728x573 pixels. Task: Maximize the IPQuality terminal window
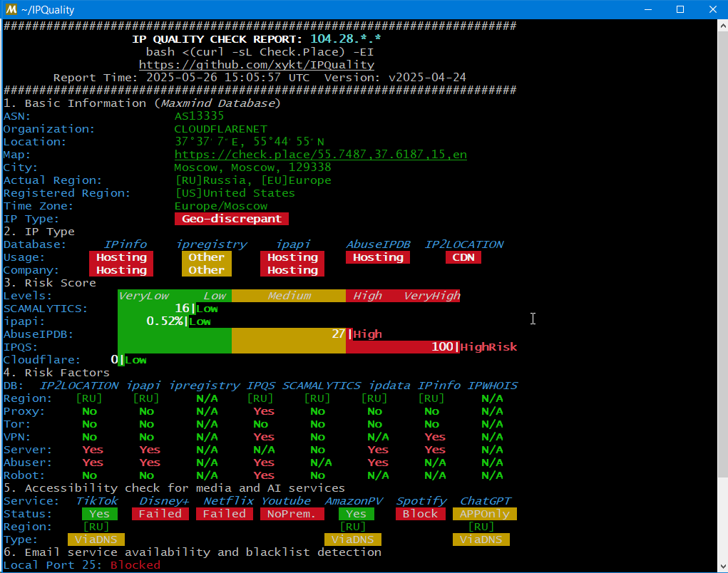(x=680, y=9)
